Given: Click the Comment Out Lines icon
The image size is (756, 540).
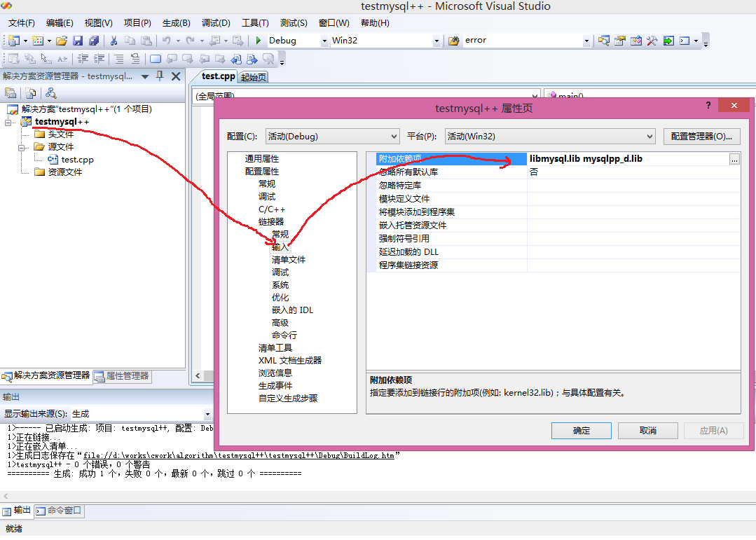Looking at the screenshot, I should (119, 59).
